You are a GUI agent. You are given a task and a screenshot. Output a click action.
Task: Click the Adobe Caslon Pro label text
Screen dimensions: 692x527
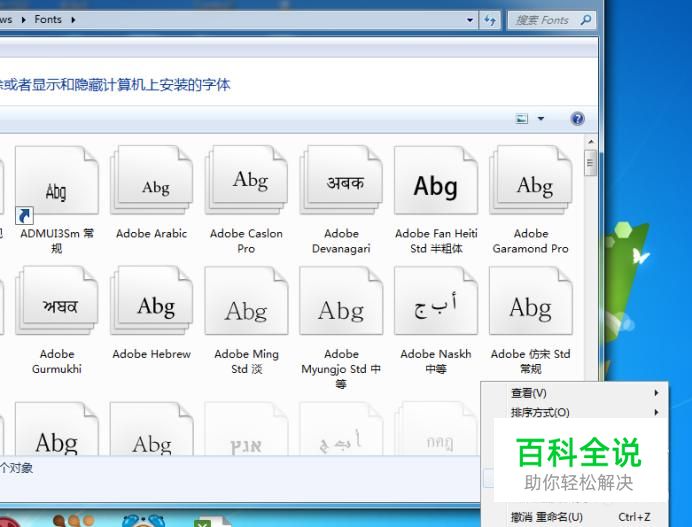pos(246,241)
